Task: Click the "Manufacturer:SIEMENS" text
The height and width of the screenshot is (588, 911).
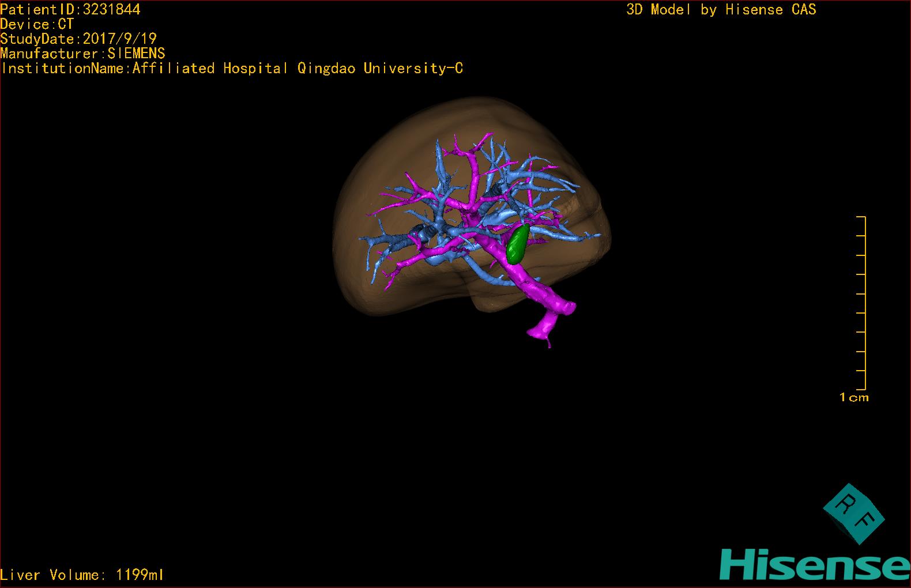Action: (82, 54)
